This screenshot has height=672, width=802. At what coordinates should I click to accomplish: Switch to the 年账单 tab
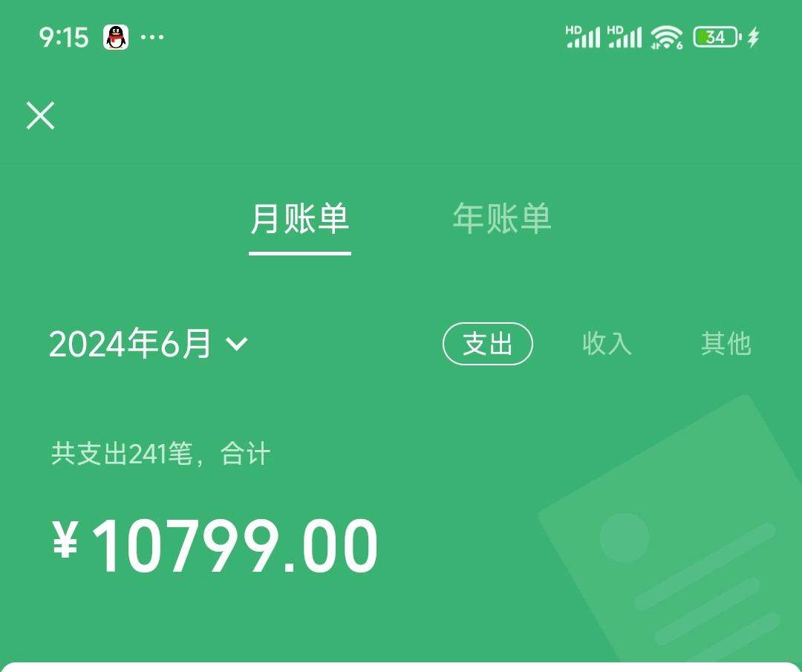[x=502, y=219]
